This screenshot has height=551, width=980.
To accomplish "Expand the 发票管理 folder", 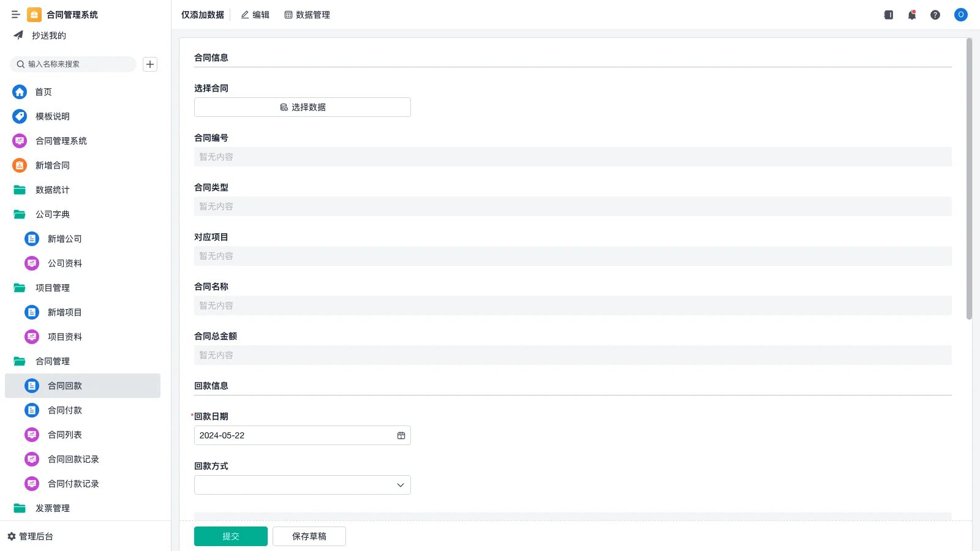I will coord(20,508).
